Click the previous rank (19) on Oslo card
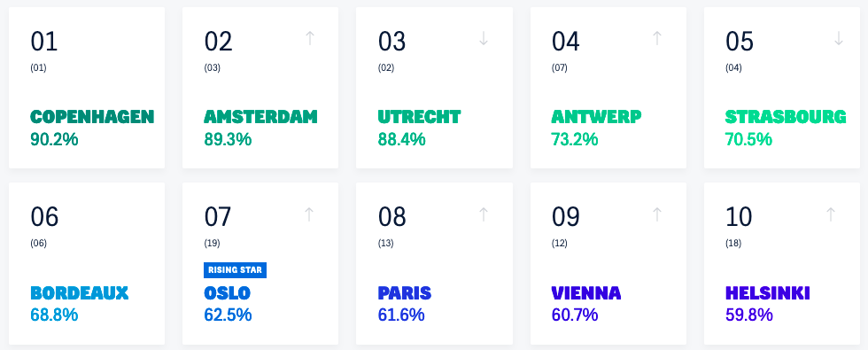868x350 pixels. point(212,243)
